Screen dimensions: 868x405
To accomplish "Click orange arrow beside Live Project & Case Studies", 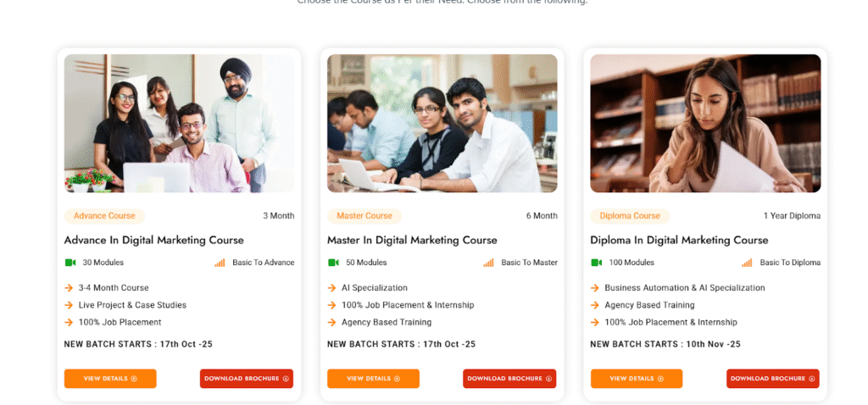I will (69, 305).
